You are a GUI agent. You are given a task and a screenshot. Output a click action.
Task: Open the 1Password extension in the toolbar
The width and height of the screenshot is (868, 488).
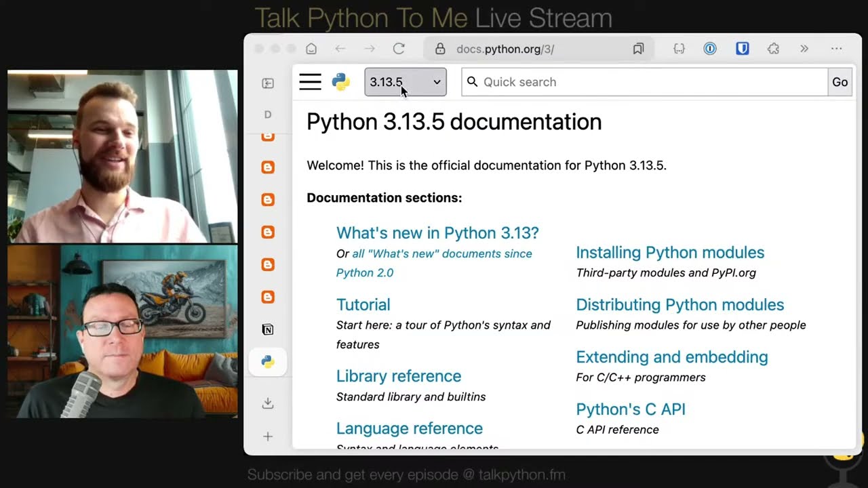pyautogui.click(x=710, y=48)
